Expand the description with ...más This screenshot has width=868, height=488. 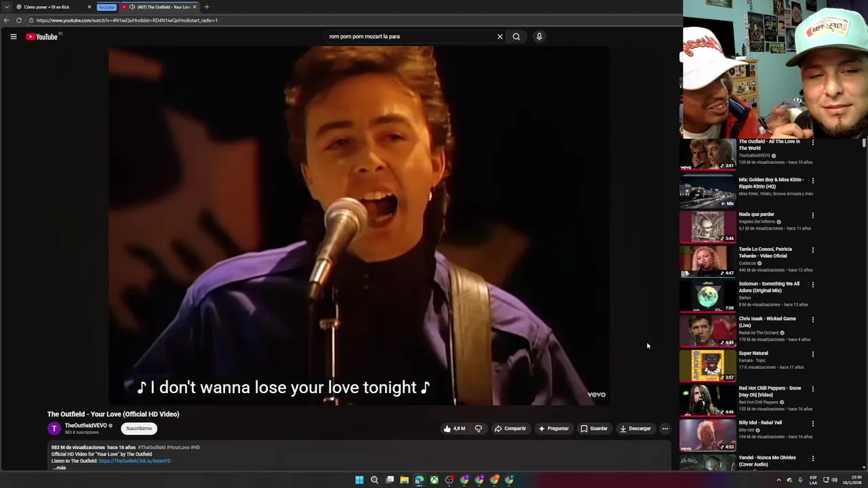pyautogui.click(x=59, y=468)
